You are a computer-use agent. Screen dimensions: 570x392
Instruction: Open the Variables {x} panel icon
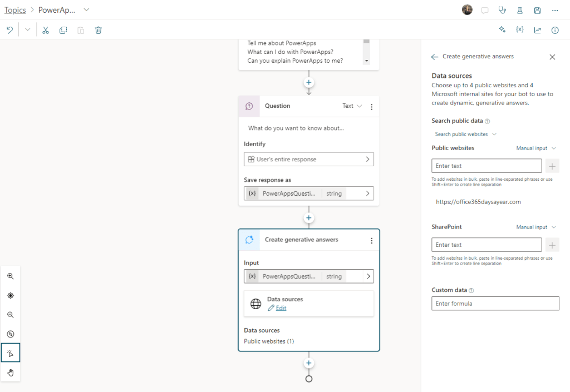[x=519, y=30]
